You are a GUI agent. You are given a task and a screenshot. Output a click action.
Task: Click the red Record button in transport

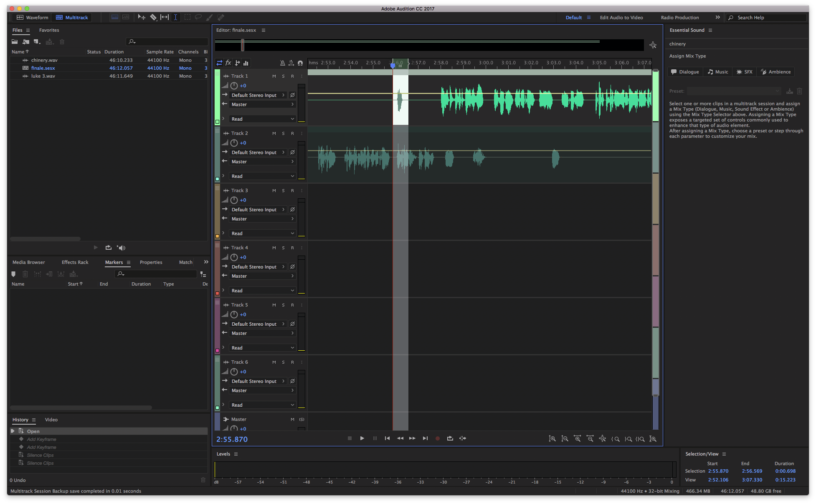[437, 438]
